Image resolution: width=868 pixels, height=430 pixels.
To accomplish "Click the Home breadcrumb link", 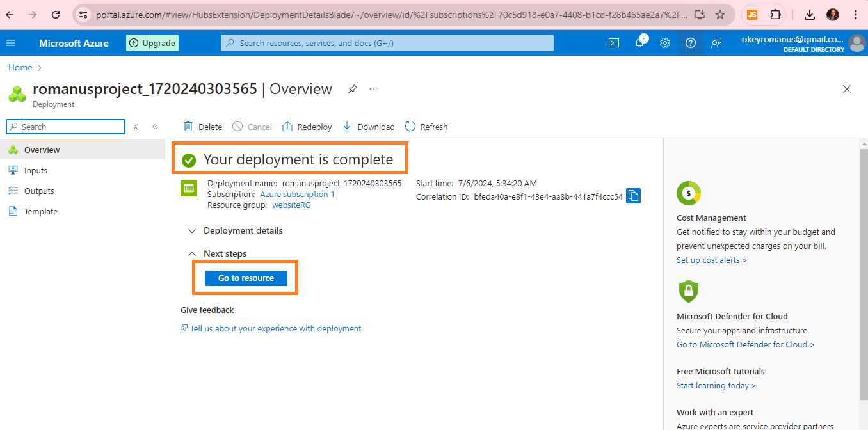I will (20, 67).
